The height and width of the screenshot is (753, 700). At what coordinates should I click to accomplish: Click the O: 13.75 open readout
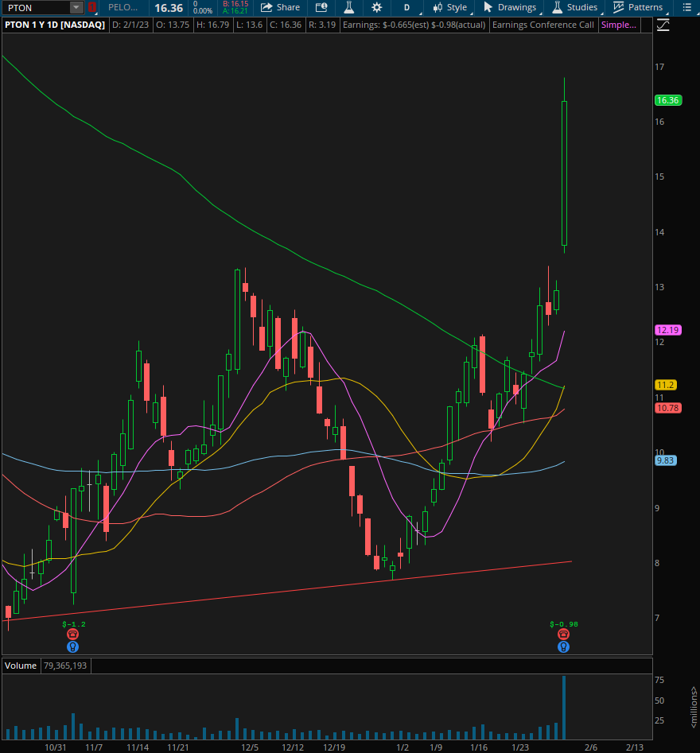(x=173, y=25)
